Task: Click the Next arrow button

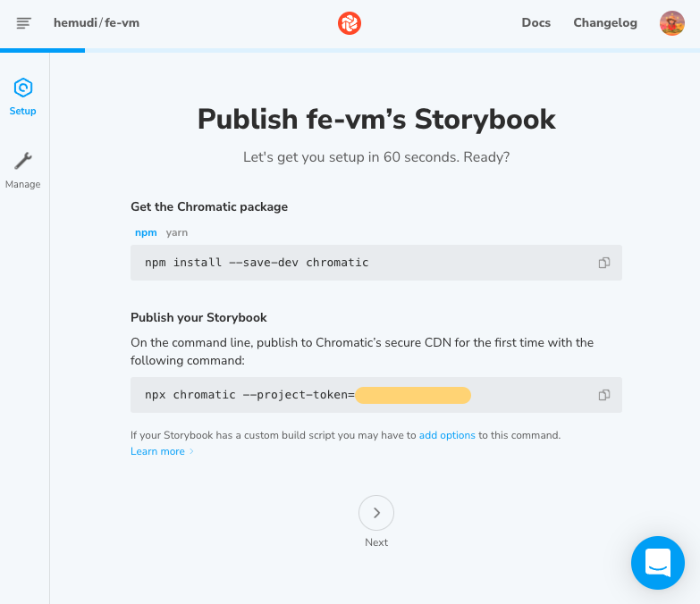Action: (x=376, y=513)
